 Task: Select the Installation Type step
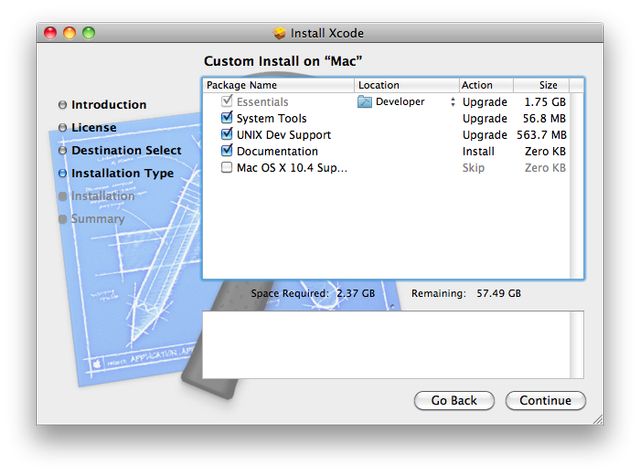point(122,173)
